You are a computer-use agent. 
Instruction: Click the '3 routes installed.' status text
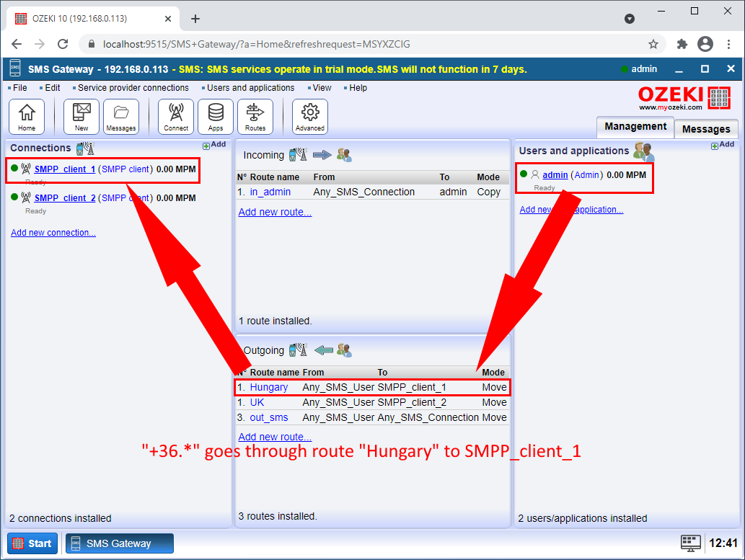pyautogui.click(x=278, y=516)
